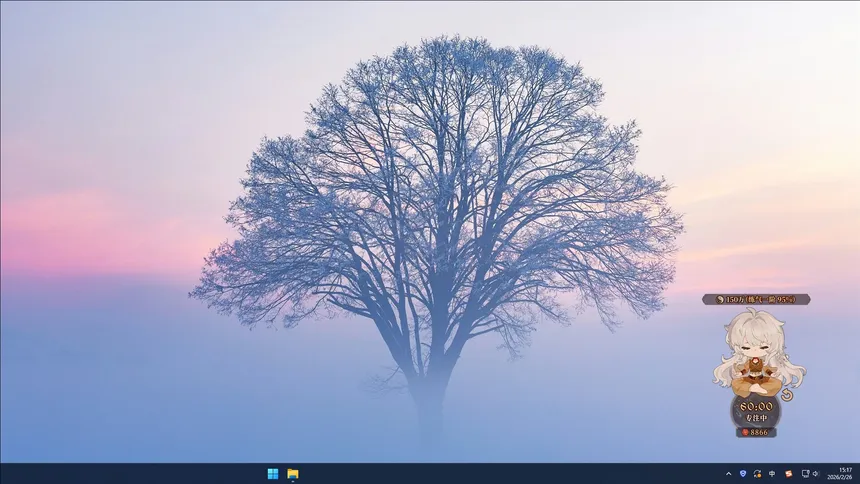860x484 pixels.
Task: Open the calendar from the 15:17 clock
Action: click(845, 469)
